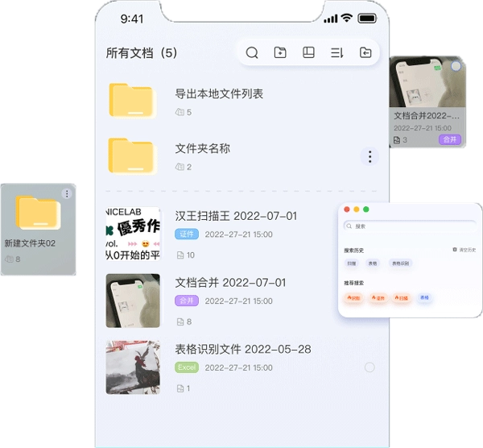
Task: Click the search magnifier icon in toolbar
Action: pos(252,53)
